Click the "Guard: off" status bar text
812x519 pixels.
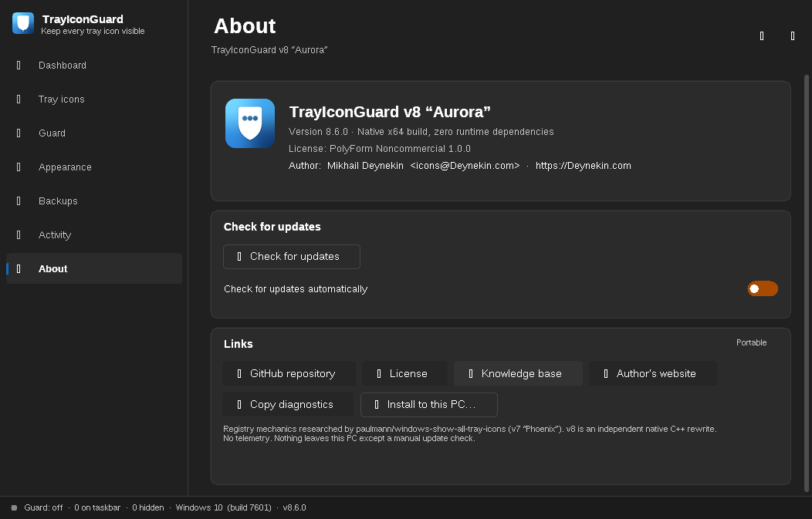tap(43, 507)
